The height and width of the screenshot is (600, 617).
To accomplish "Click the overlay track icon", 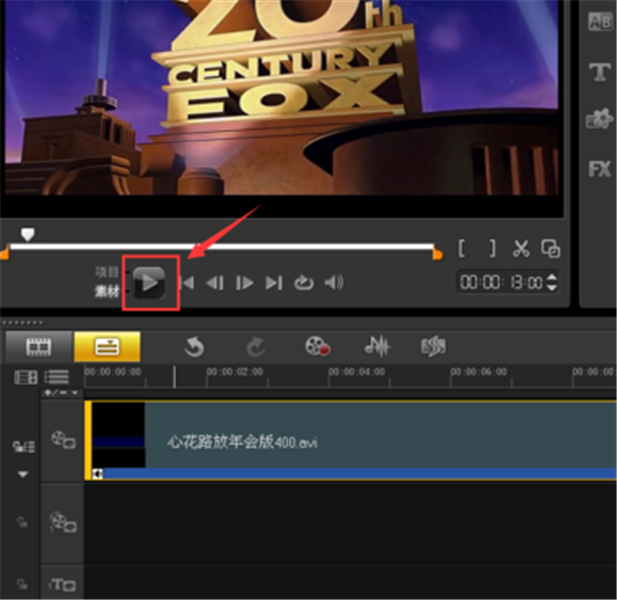I will pyautogui.click(x=63, y=523).
